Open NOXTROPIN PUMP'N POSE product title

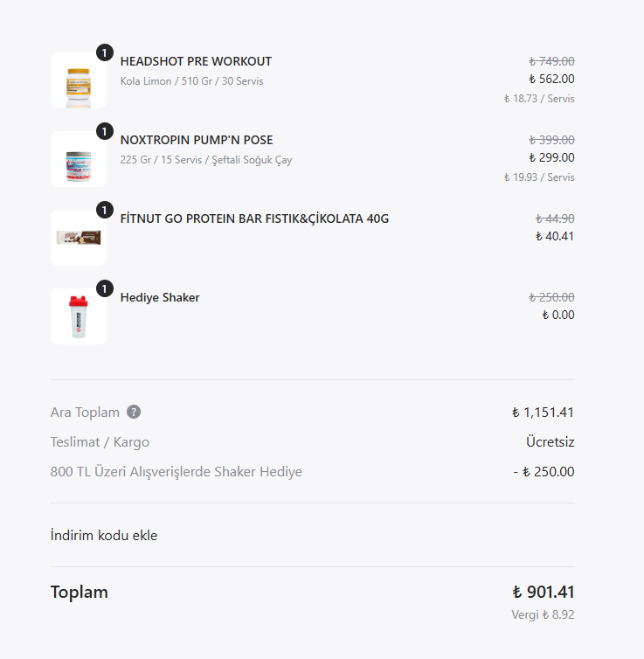197,140
